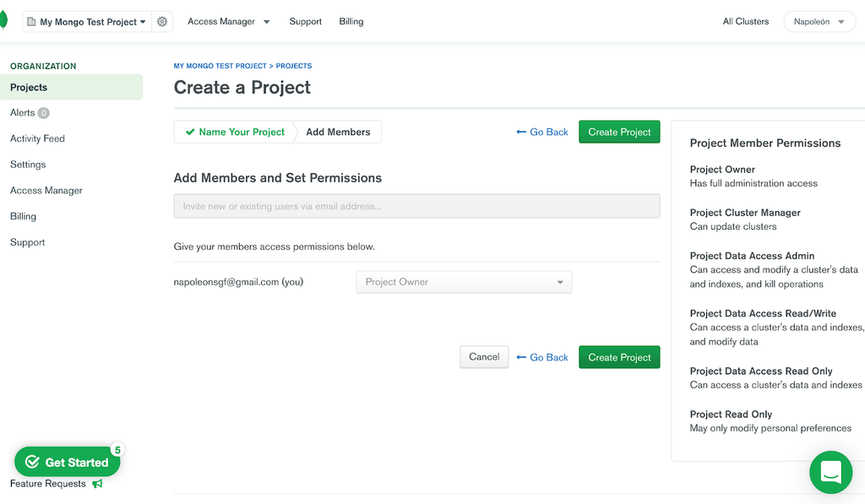
Task: Open the PROJECTS breadcrumb link
Action: pyautogui.click(x=294, y=65)
